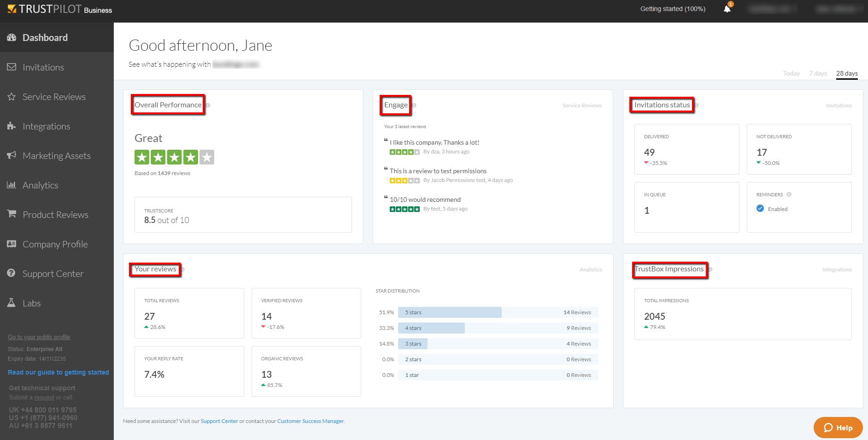The height and width of the screenshot is (440, 868).
Task: Click the Verified Reviews 14 card
Action: (x=306, y=313)
